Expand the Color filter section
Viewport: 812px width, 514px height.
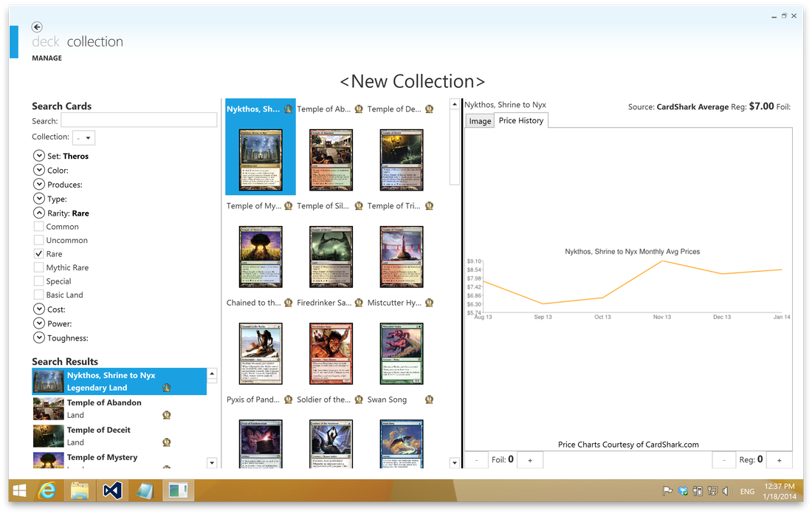point(38,170)
